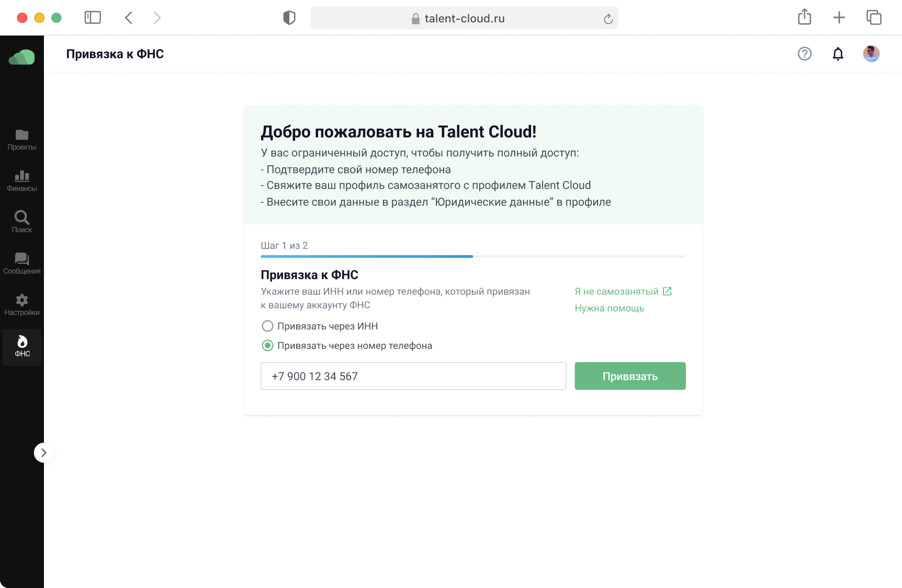This screenshot has width=902, height=588.
Task: Open Сообщения chat section
Action: 22,263
